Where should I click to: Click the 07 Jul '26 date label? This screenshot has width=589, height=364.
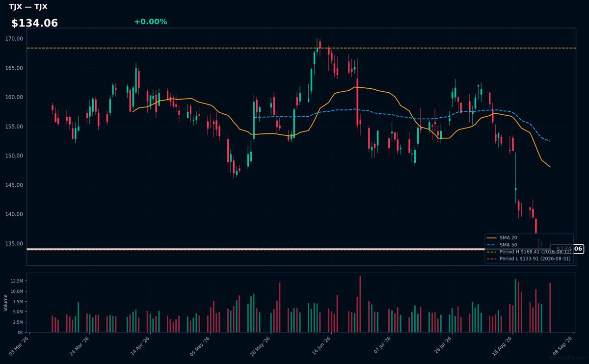tap(382, 346)
